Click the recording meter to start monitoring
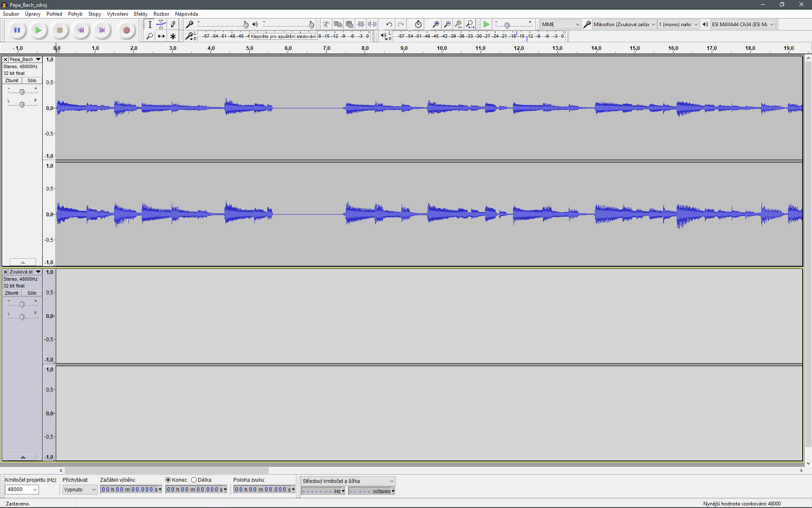 point(283,36)
